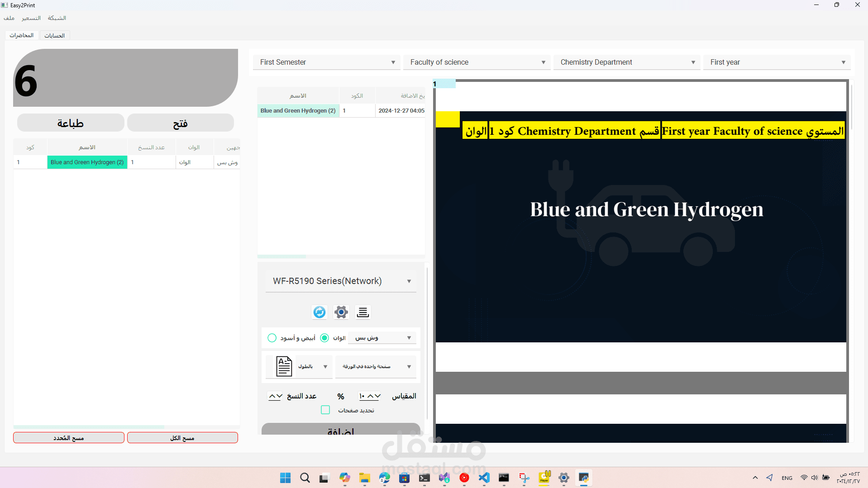Select Blue and Green Hydrogen (2) queue row
Viewport: 868px width, 488px height.
click(x=87, y=162)
